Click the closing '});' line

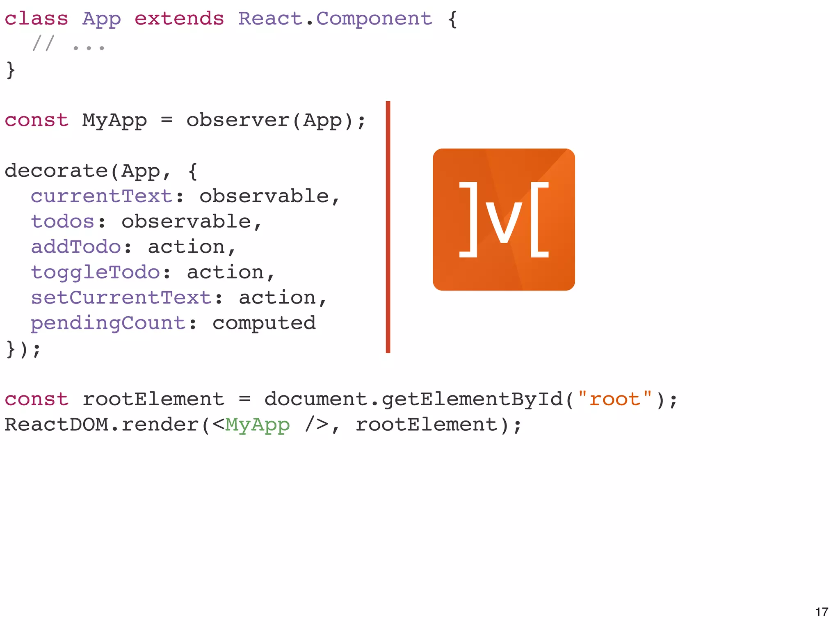click(x=23, y=349)
